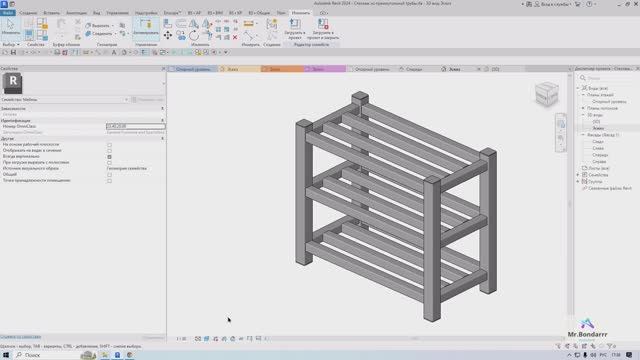Viewport: 640px width, 360px height.
Task: Select the Modify arrow tool in ribbon
Action: [x=10, y=27]
